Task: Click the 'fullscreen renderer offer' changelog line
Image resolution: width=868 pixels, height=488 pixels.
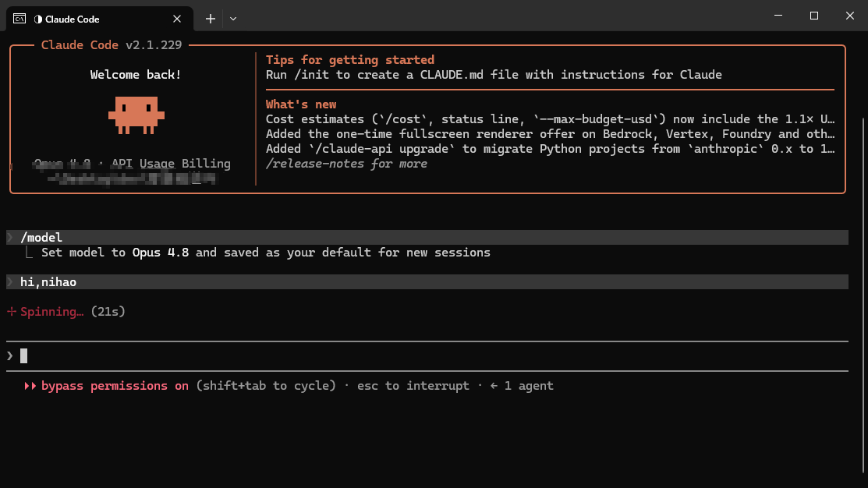Action: (x=551, y=134)
